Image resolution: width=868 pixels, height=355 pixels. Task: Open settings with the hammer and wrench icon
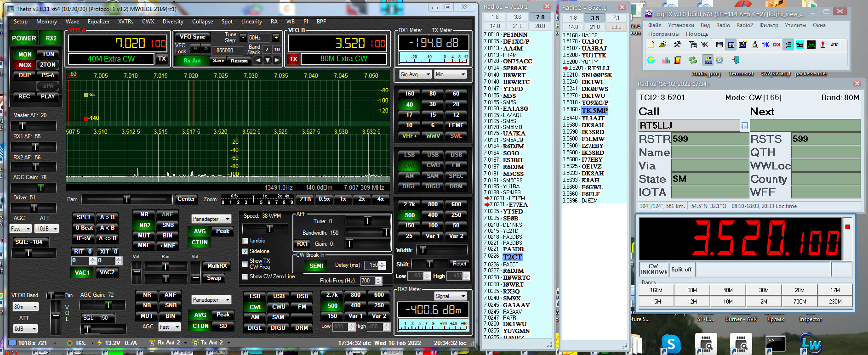point(677,45)
